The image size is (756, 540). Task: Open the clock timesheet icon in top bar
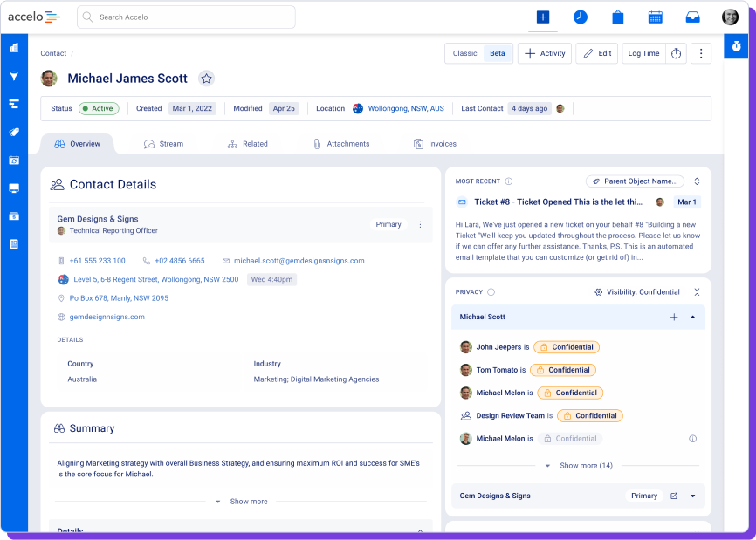tap(580, 17)
